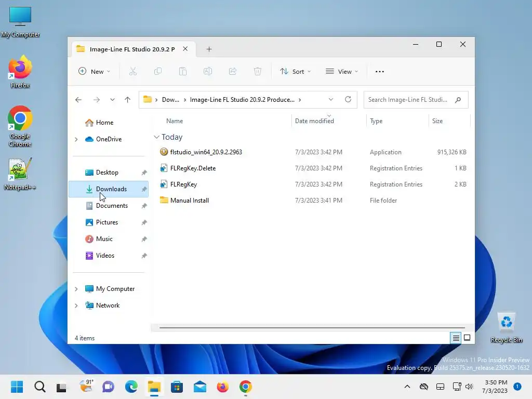The width and height of the screenshot is (532, 399).
Task: Open the New item dropdown
Action: point(95,71)
